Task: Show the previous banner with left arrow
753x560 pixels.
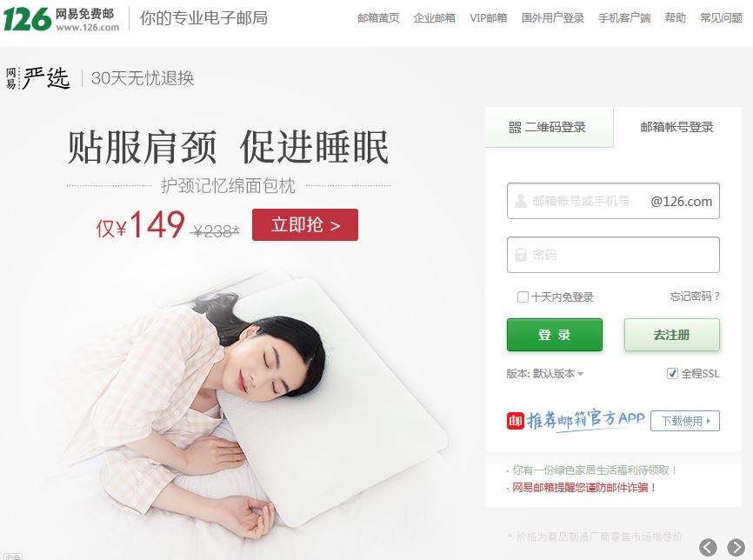Action: [708, 547]
